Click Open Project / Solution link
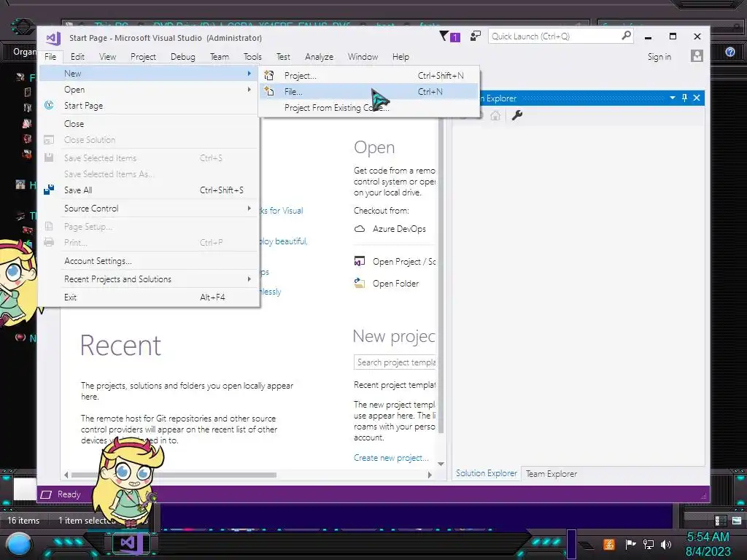Viewport: 747px width, 560px height. point(404,262)
